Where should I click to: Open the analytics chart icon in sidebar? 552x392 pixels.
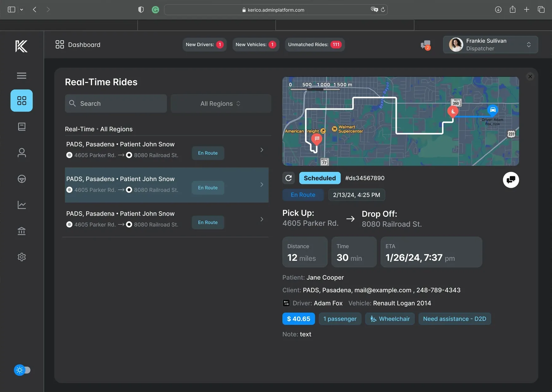point(21,205)
